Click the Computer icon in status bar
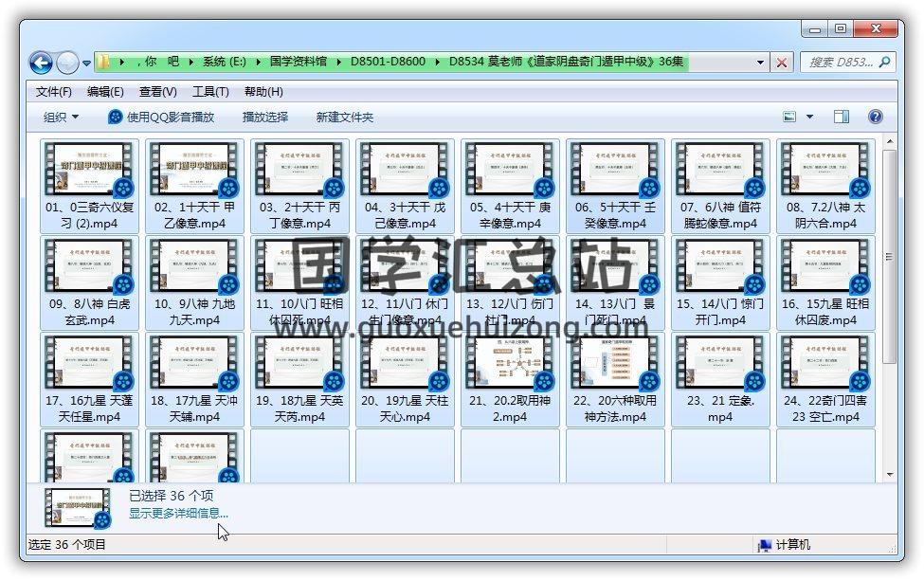The image size is (924, 581). click(x=764, y=545)
